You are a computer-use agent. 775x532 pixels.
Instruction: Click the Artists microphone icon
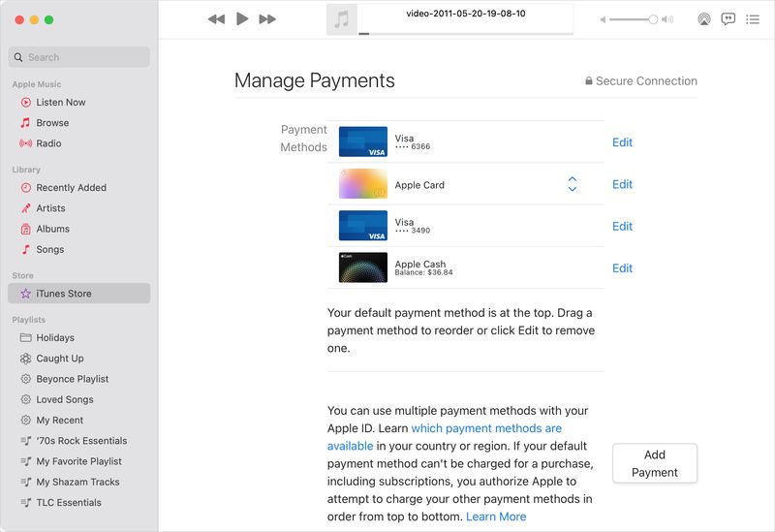click(x=26, y=208)
